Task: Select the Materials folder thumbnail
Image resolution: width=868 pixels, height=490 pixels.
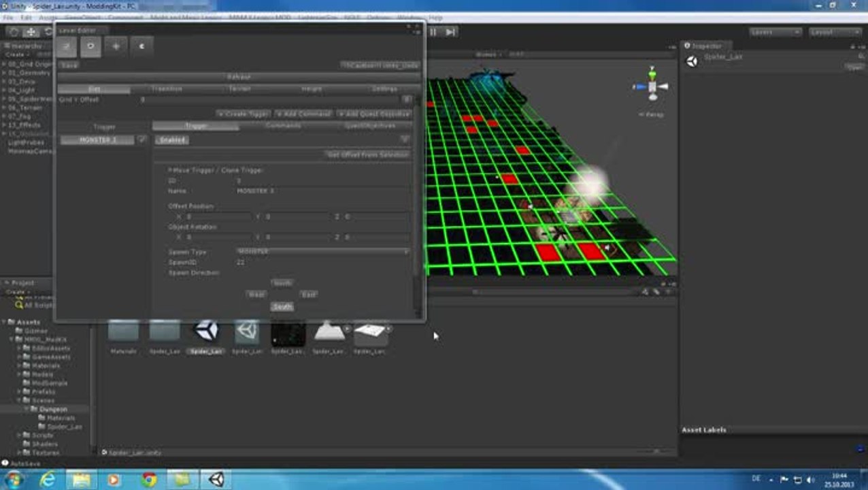Action: 123,331
